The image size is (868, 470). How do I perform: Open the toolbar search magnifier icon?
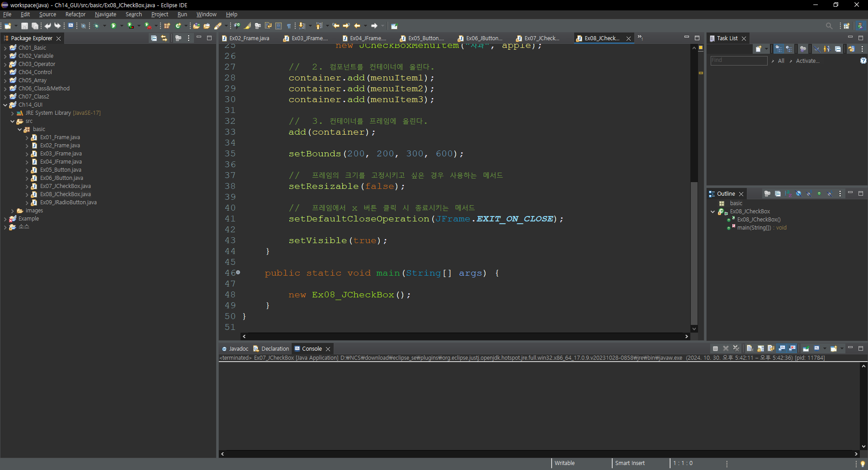[829, 26]
